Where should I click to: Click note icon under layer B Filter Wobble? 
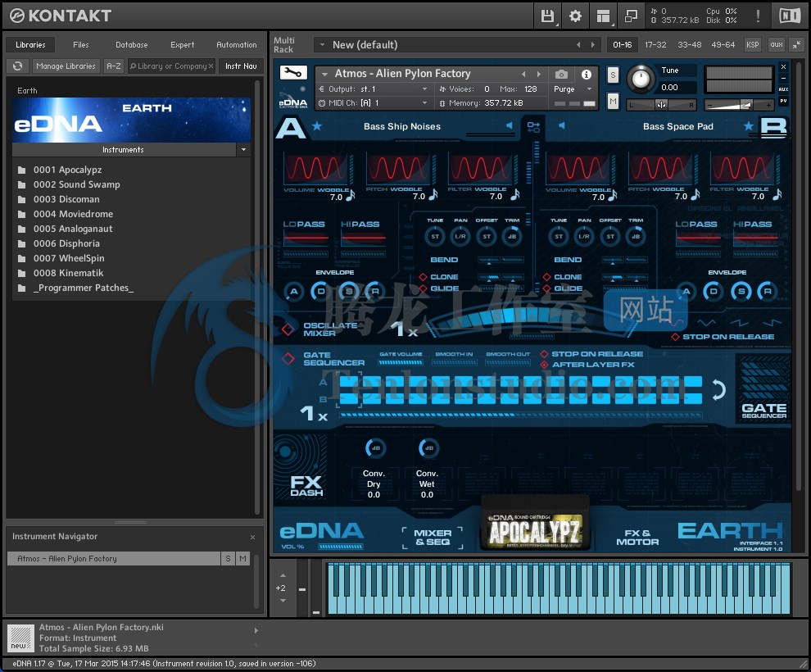(x=777, y=195)
